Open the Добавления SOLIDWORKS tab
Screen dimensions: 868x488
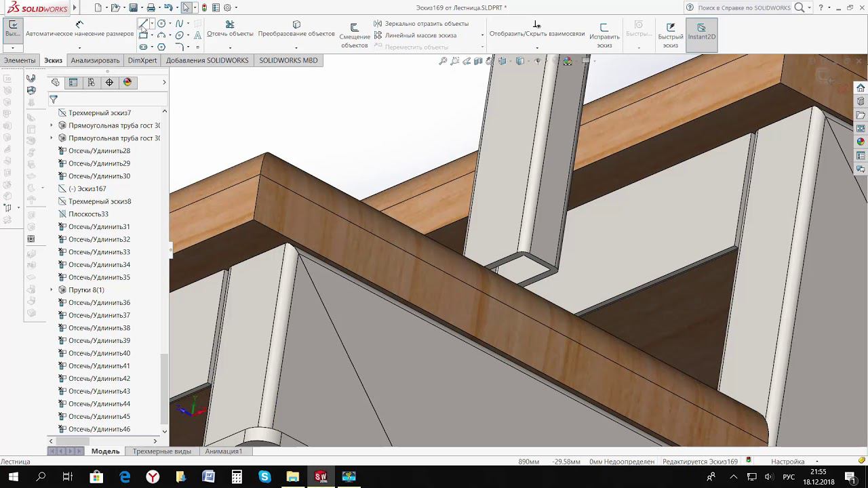208,60
